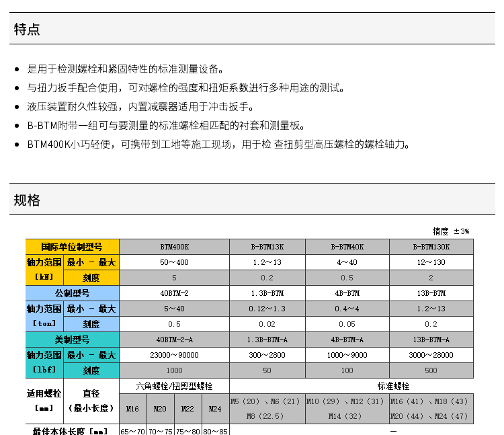Screen dimensions: 504x435
Task: Click the [kN] axial force unit label
Action: tap(44, 277)
